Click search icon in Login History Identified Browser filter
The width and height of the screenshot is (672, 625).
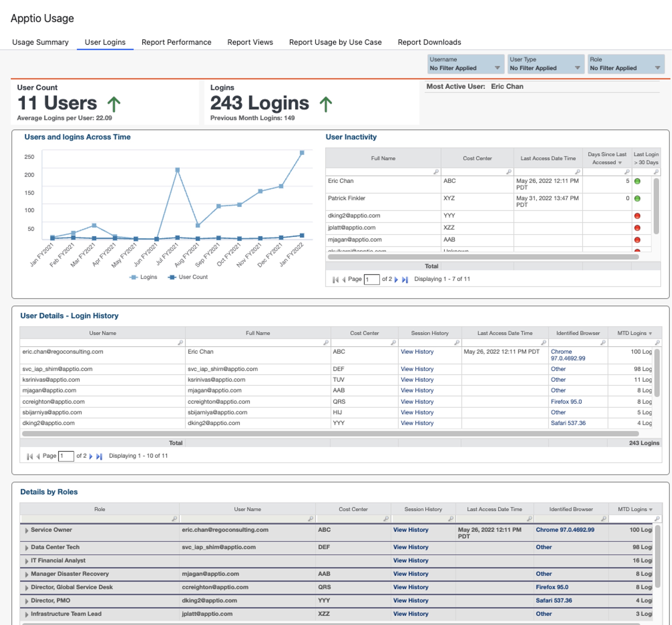[603, 343]
